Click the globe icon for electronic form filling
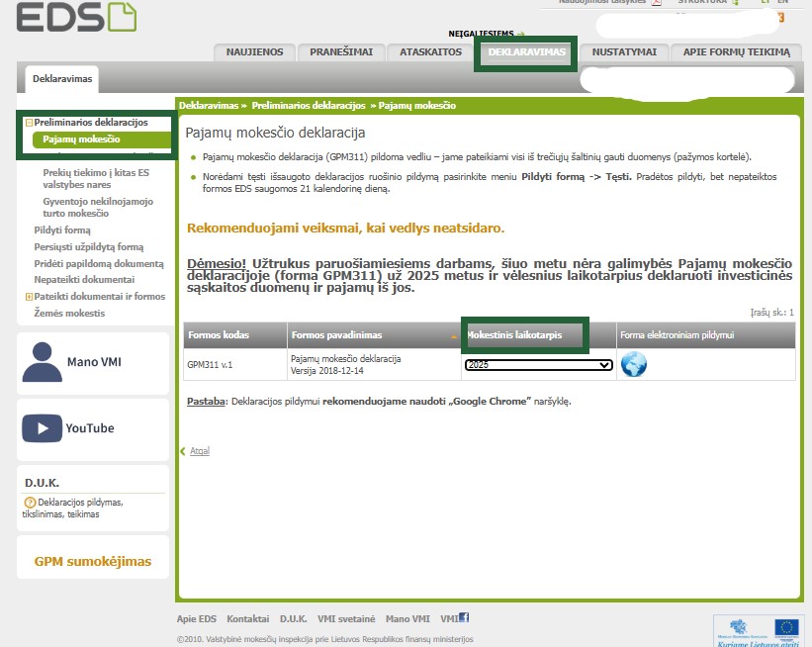Screen dimensions: 812x647 [x=633, y=364]
